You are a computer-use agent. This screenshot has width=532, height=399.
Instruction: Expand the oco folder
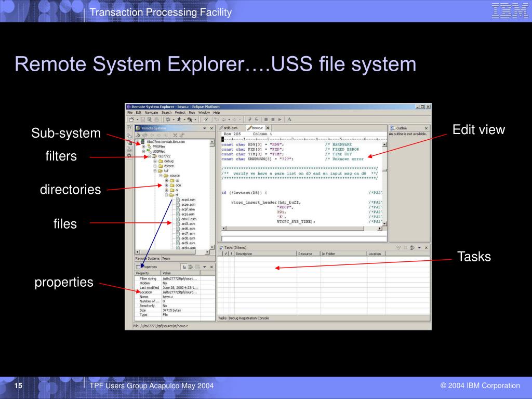(167, 185)
